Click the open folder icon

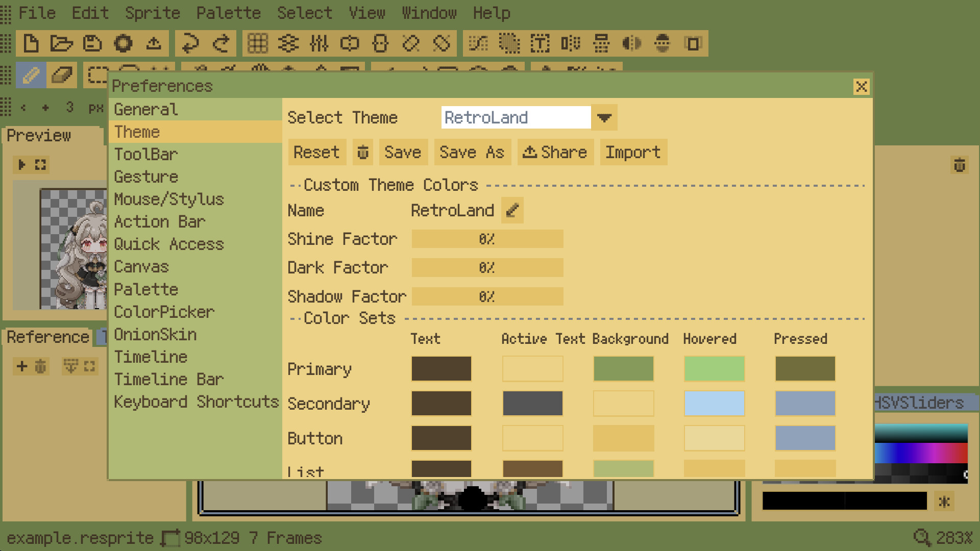point(61,43)
